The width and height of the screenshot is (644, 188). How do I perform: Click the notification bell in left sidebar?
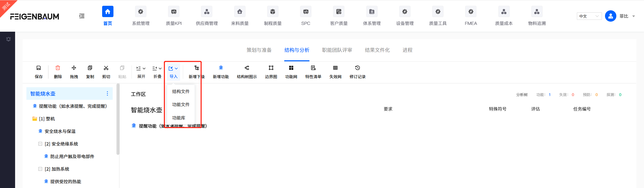tap(8, 39)
